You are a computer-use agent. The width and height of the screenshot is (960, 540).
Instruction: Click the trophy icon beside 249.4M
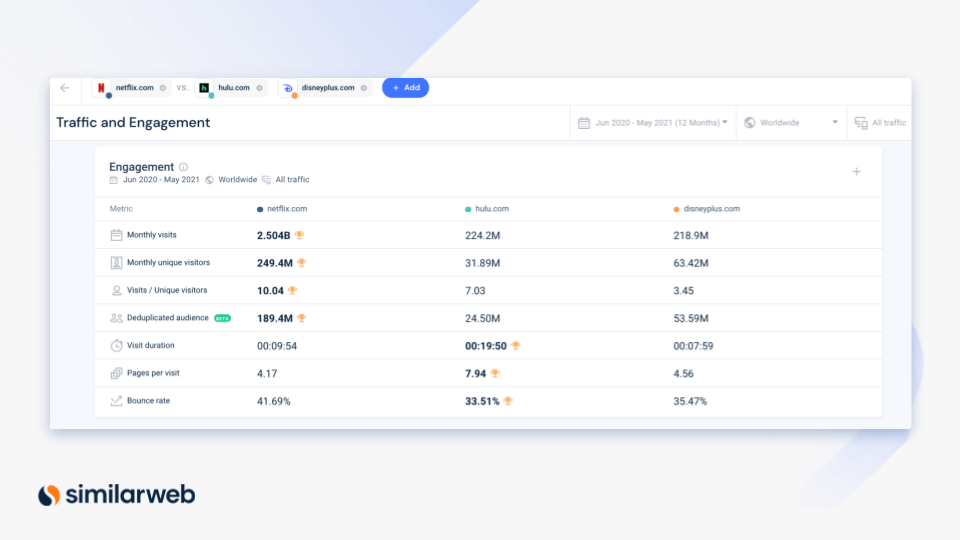click(x=302, y=263)
